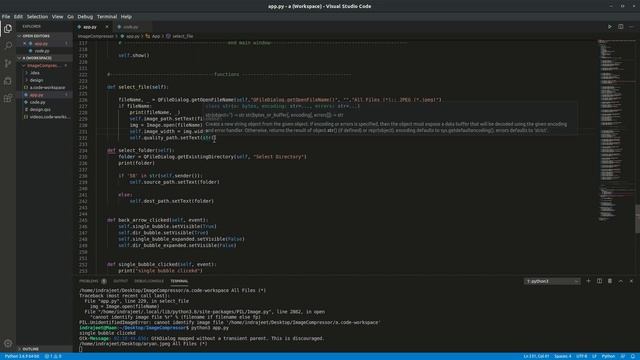Open the Go menu
The image size is (640, 360).
click(x=70, y=17)
